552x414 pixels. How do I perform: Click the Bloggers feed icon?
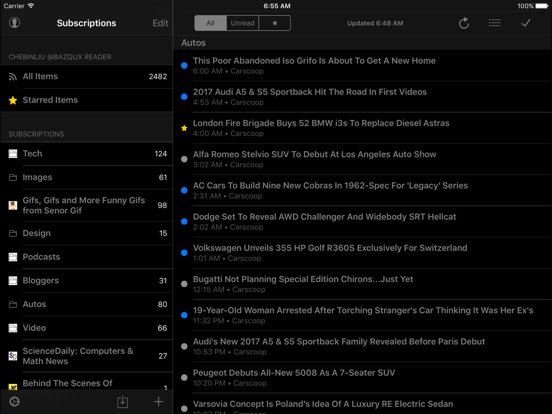coord(13,281)
